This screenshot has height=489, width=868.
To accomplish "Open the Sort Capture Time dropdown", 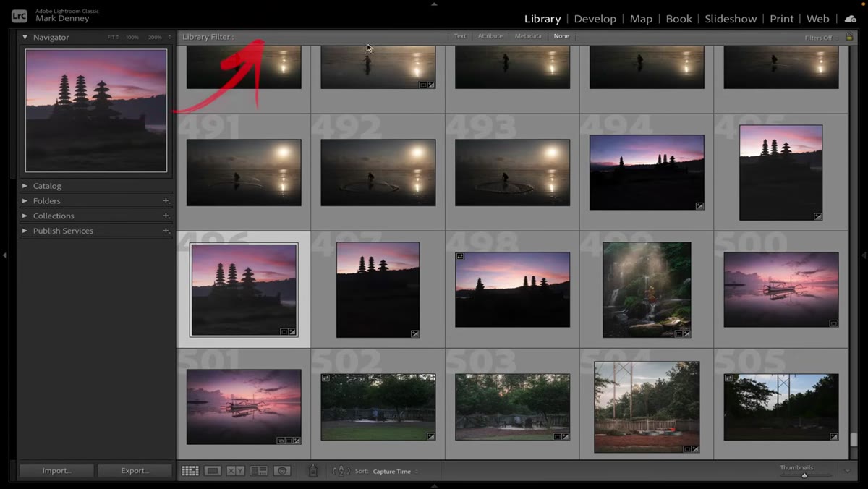I will coord(396,472).
